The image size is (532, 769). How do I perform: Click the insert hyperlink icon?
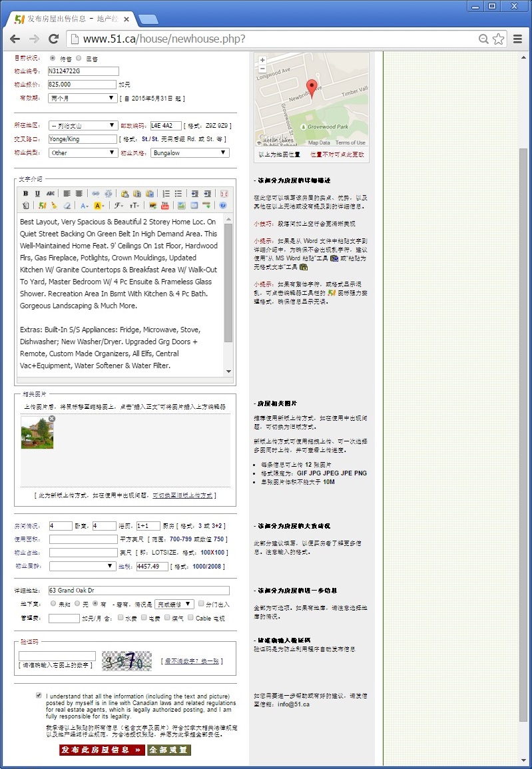tap(96, 194)
